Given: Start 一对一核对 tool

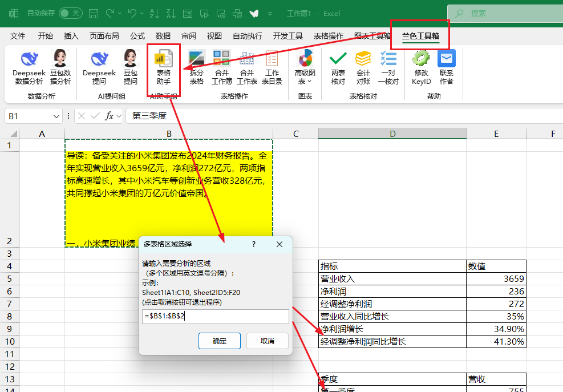Looking at the screenshot, I should pos(388,67).
